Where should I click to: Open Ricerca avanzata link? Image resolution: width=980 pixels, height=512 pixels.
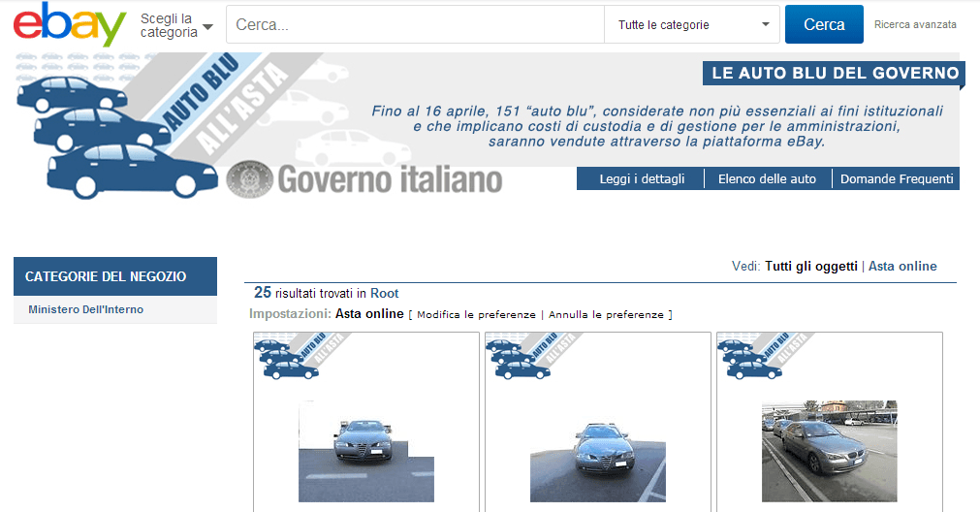[x=915, y=25]
